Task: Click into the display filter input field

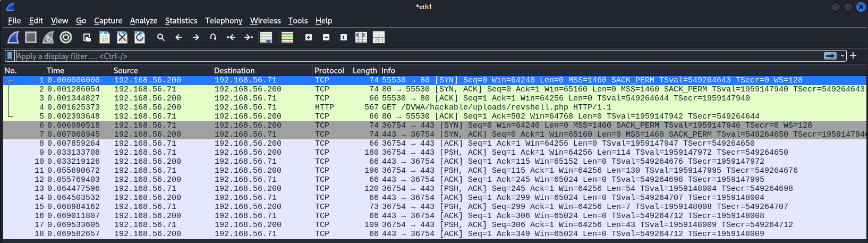Action: [x=372, y=56]
